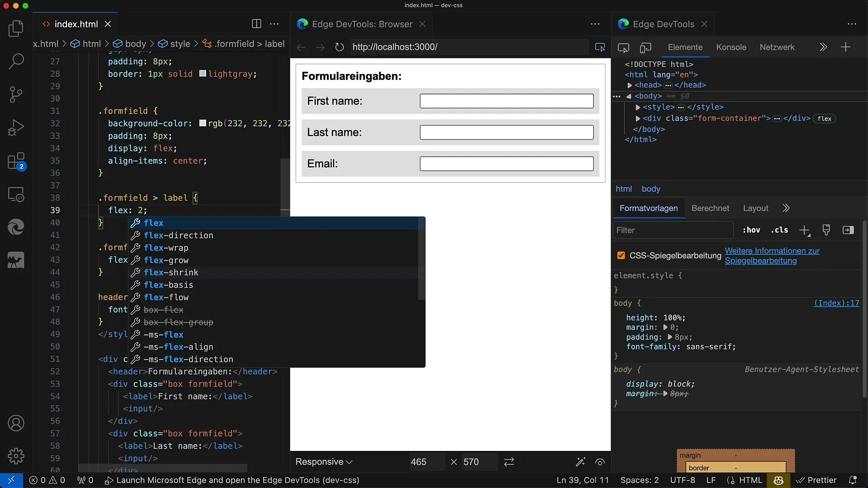The width and height of the screenshot is (868, 488).
Task: Open the Extensions view with badge
Action: coord(16,161)
